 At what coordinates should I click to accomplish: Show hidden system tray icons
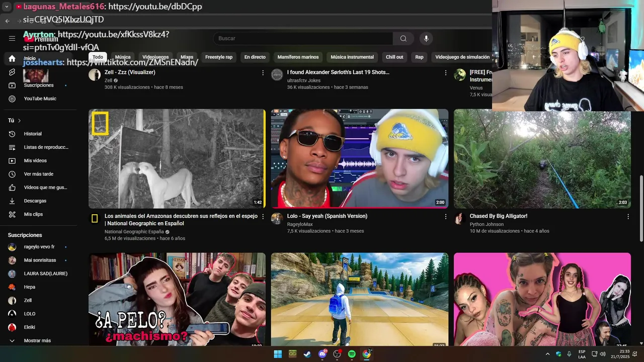click(x=547, y=354)
